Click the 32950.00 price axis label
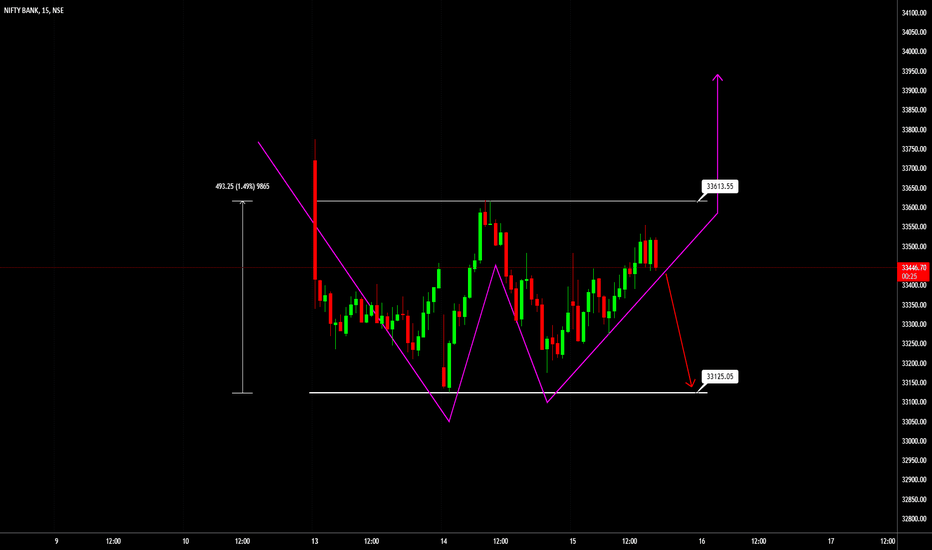 914,460
